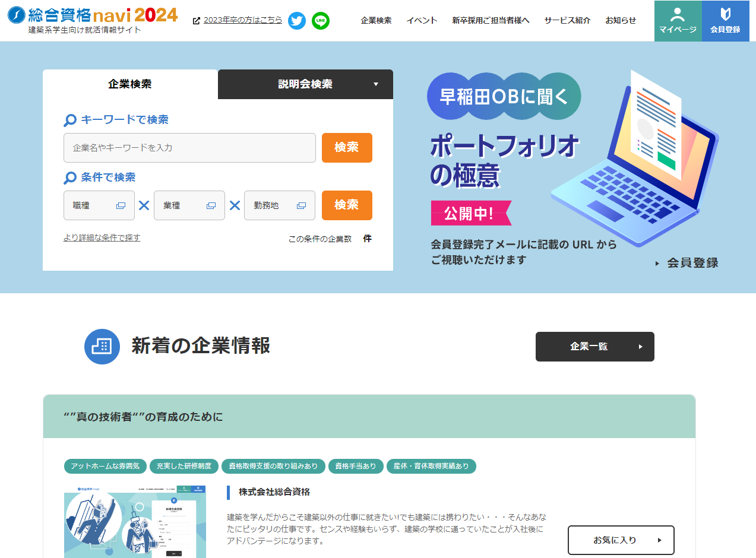Select the アットホームな雰囲気 tag
Screen dimensions: 756x558
pos(105,466)
